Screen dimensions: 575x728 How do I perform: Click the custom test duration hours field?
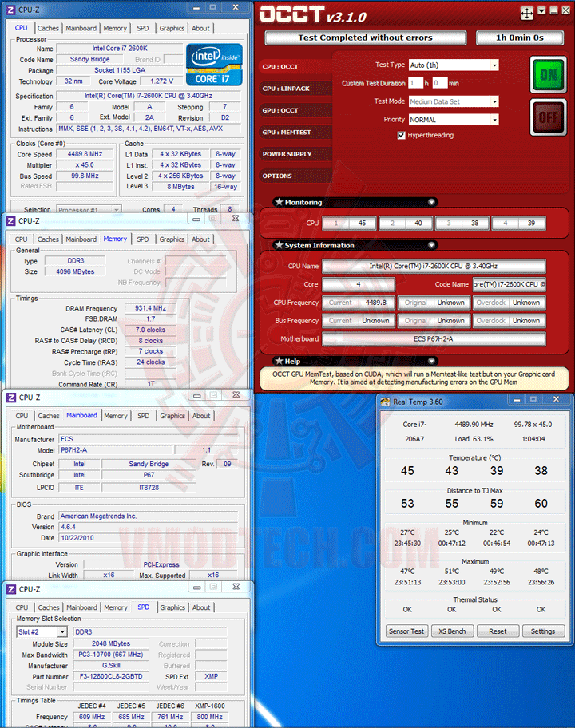point(416,83)
